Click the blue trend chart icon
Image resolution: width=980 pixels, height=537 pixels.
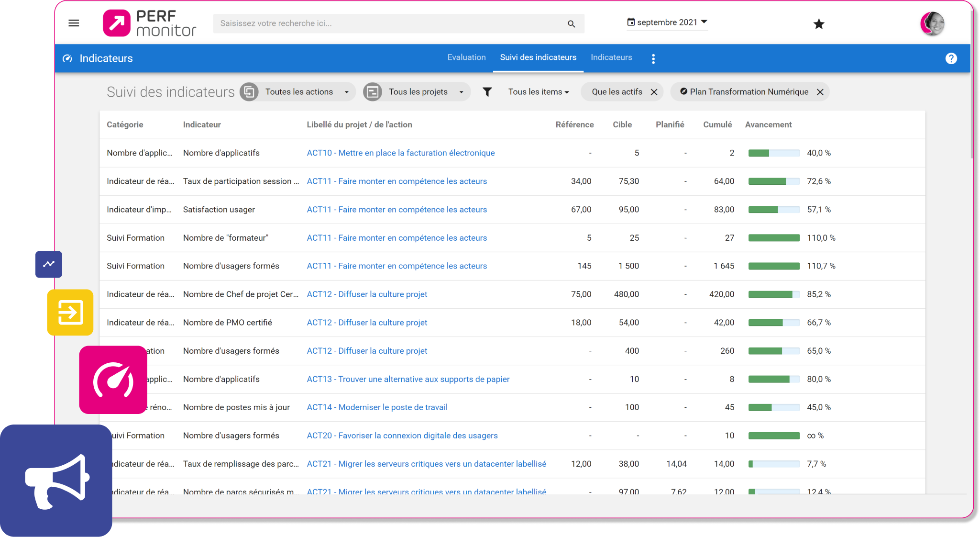[49, 264]
